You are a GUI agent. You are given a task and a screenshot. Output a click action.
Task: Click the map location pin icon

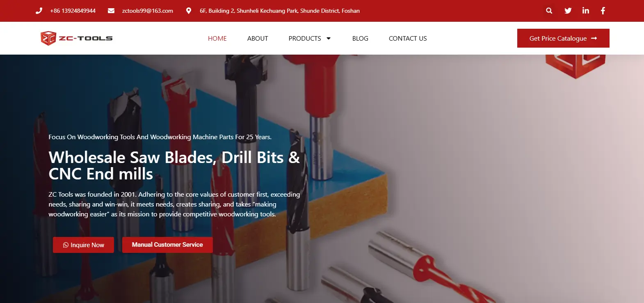[189, 11]
